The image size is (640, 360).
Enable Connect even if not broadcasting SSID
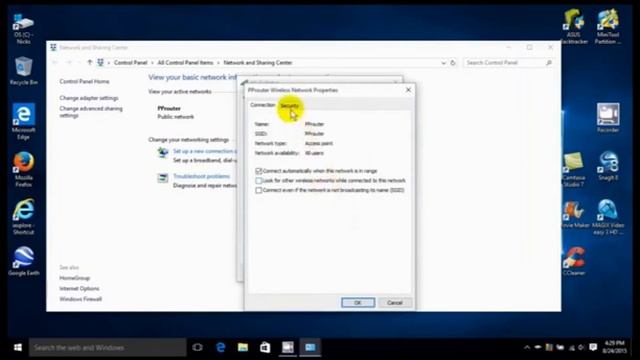258,190
